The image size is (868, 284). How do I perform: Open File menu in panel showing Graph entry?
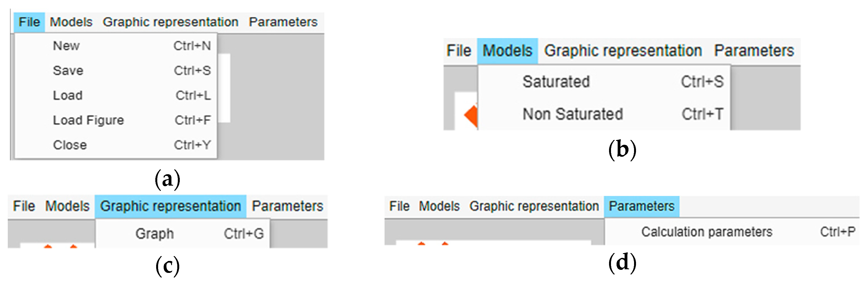click(x=24, y=206)
